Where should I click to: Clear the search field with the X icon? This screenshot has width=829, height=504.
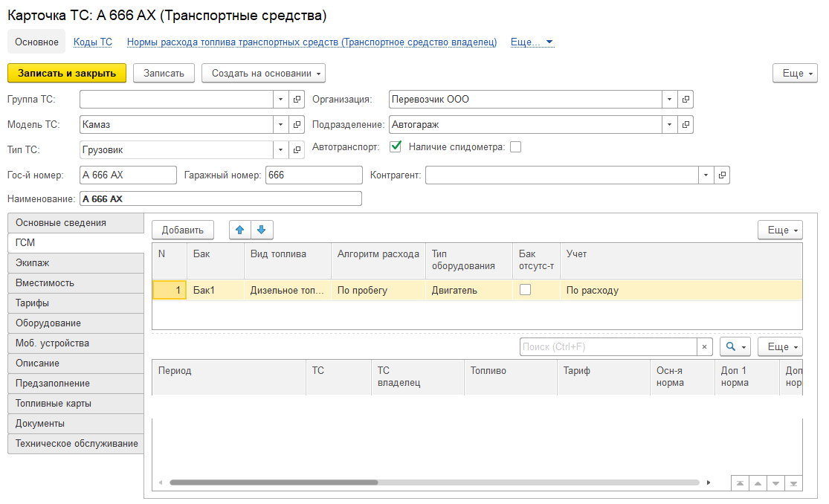click(704, 346)
